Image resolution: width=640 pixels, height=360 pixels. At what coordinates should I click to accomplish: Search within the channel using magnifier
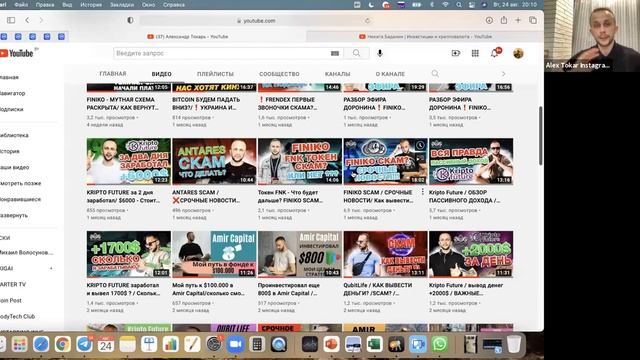pos(435,73)
